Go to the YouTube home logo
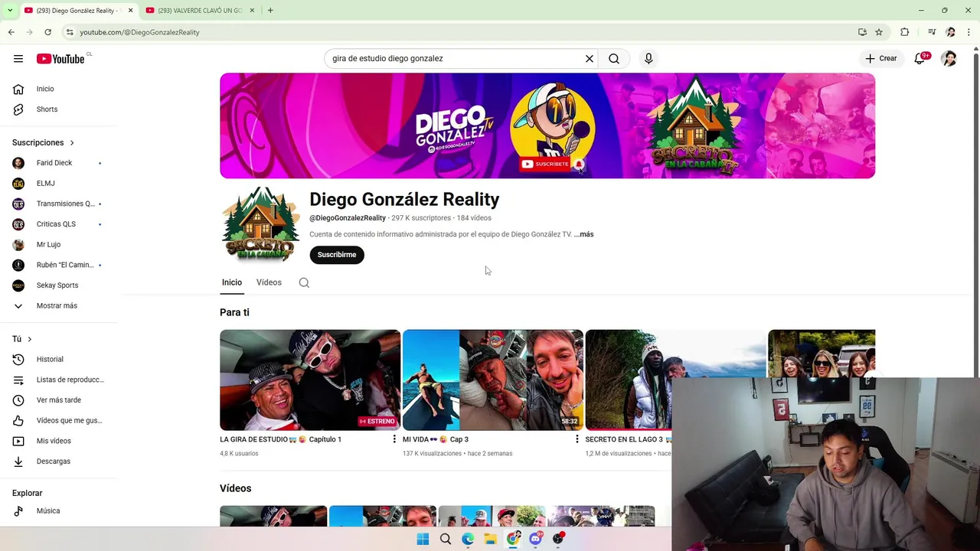Screen dimensions: 980x551 [x=60, y=59]
